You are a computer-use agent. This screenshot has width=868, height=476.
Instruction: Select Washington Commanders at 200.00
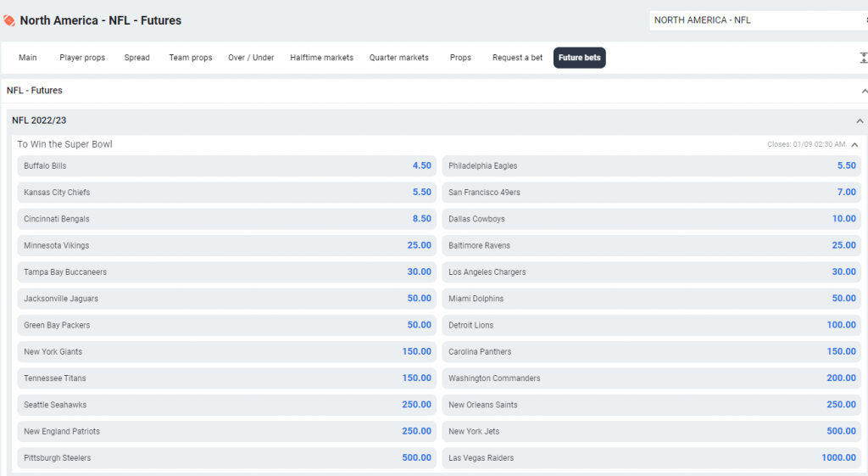click(x=652, y=378)
